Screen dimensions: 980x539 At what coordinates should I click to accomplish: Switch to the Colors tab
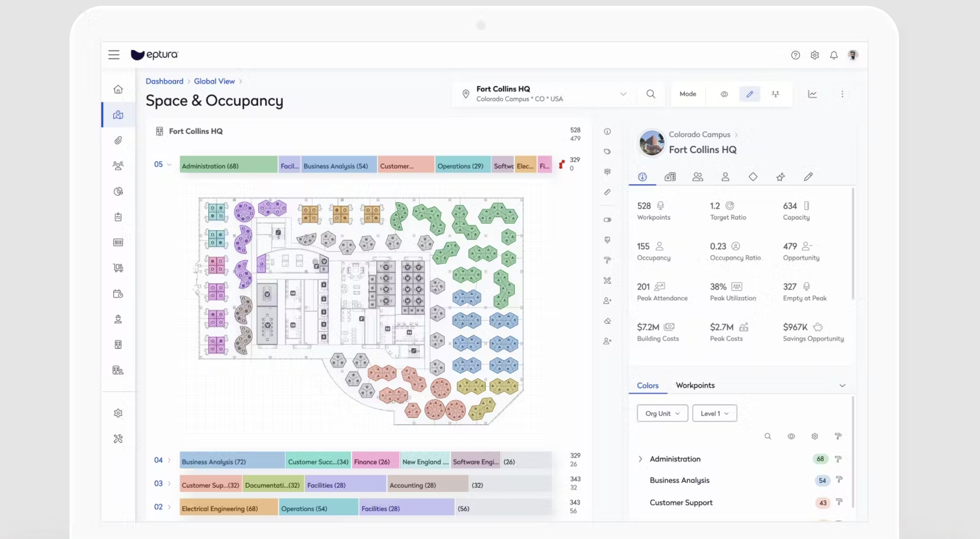click(647, 385)
